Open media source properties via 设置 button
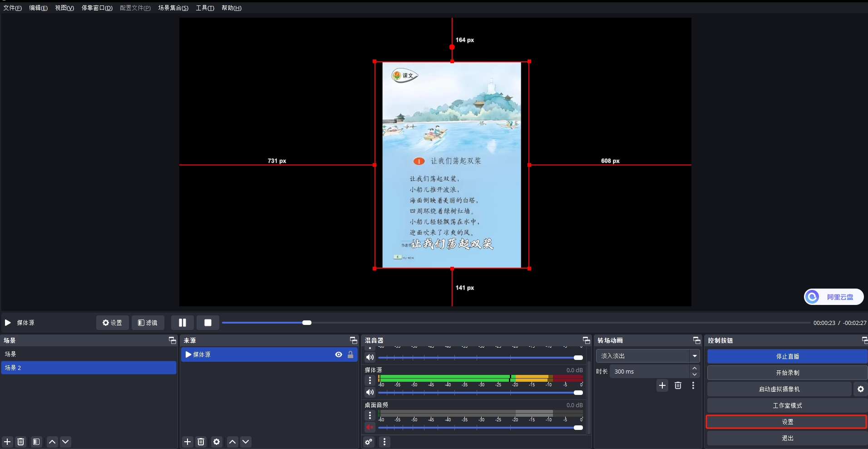The image size is (868, 449). click(112, 323)
